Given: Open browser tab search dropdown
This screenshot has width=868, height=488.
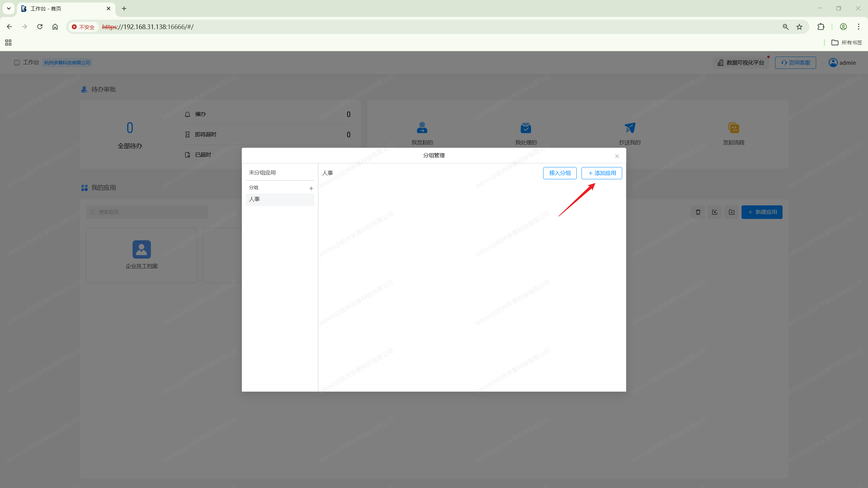Looking at the screenshot, I should pyautogui.click(x=9, y=8).
